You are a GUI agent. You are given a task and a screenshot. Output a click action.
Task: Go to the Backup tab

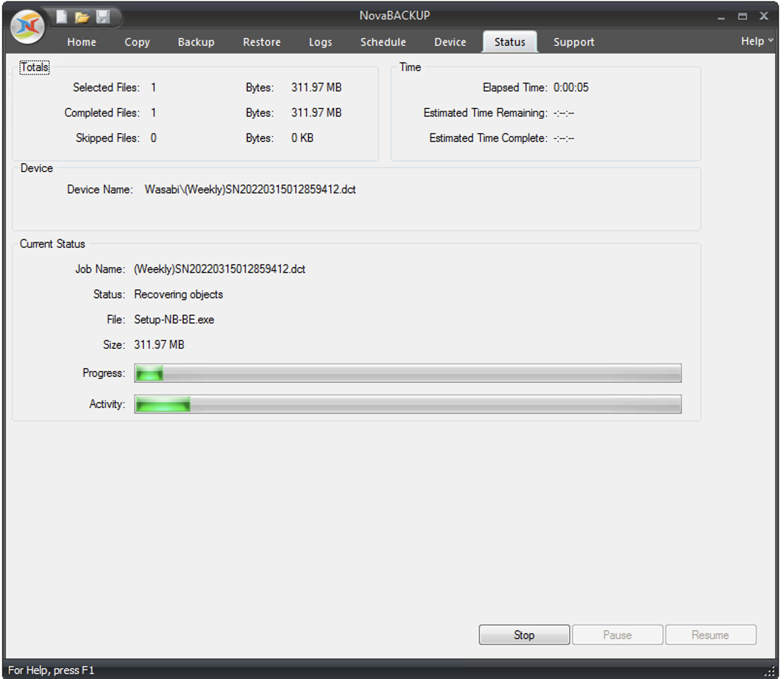[196, 42]
